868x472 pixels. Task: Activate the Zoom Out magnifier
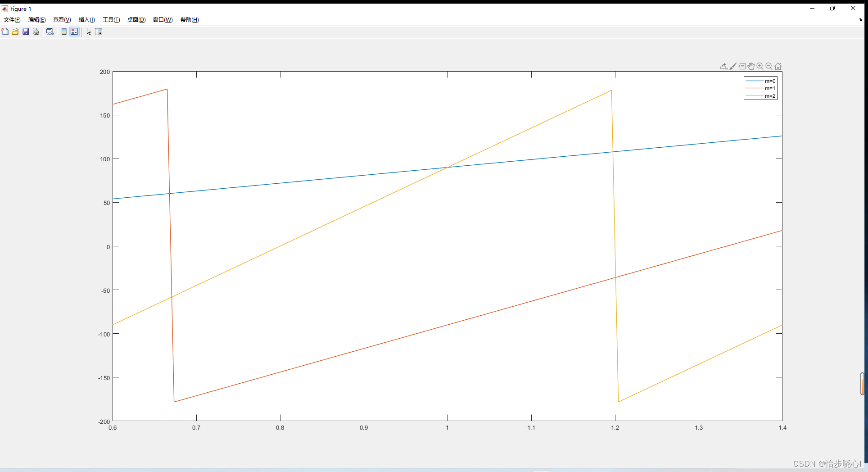point(769,66)
